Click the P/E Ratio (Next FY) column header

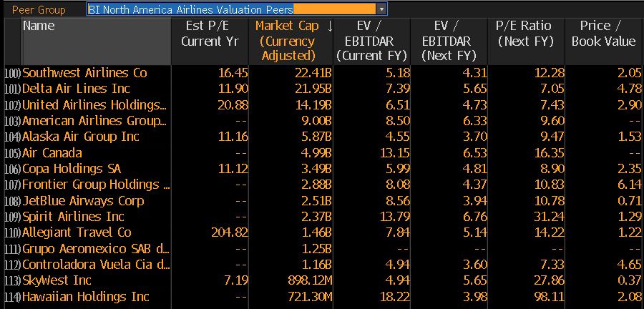tap(525, 34)
